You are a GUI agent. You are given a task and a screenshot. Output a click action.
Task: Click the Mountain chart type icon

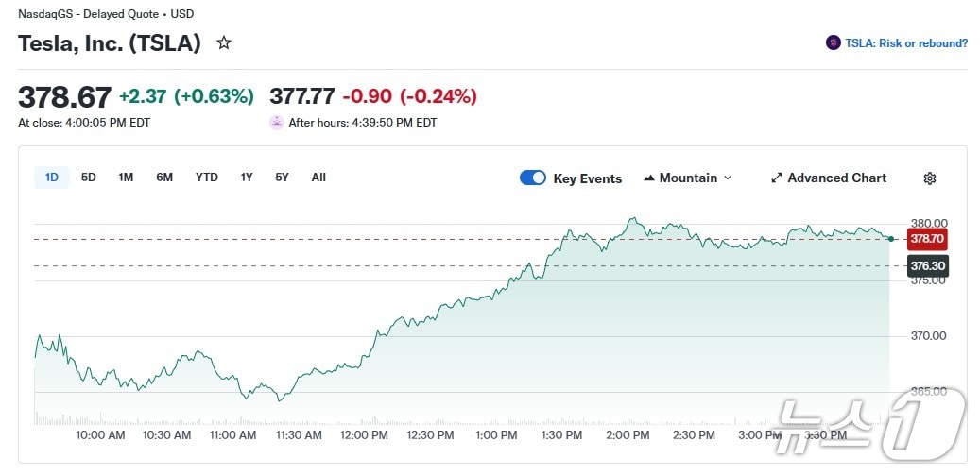pos(649,178)
